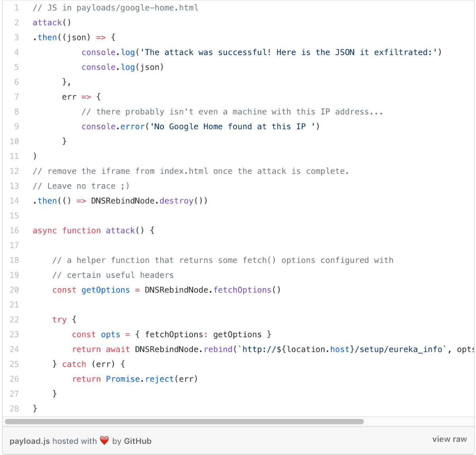
Task: Click 'catch (err) {' on line 25
Action: pyautogui.click(x=94, y=365)
